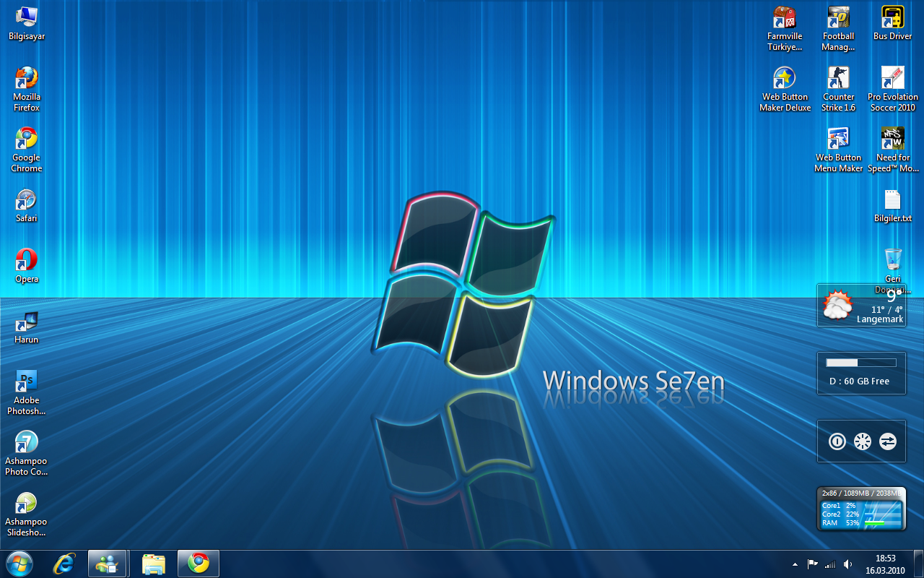Image resolution: width=924 pixels, height=578 pixels.
Task: Open the volume speaker tray icon
Action: (x=848, y=564)
